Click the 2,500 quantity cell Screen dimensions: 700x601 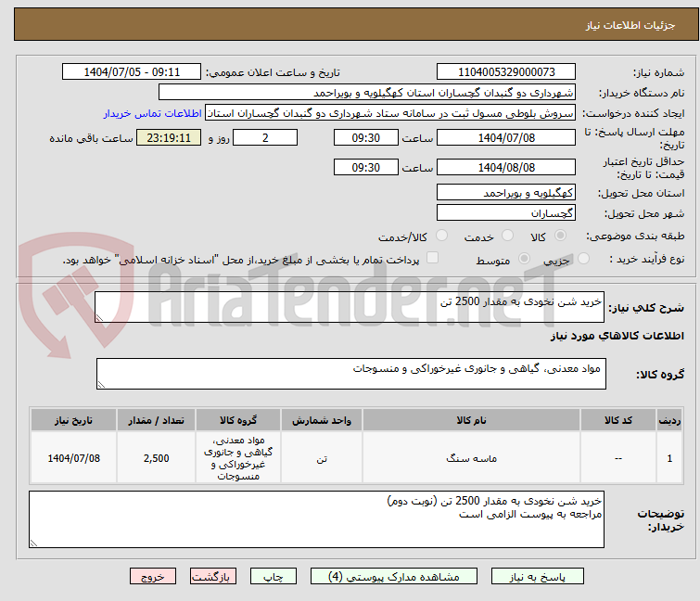coord(156,458)
